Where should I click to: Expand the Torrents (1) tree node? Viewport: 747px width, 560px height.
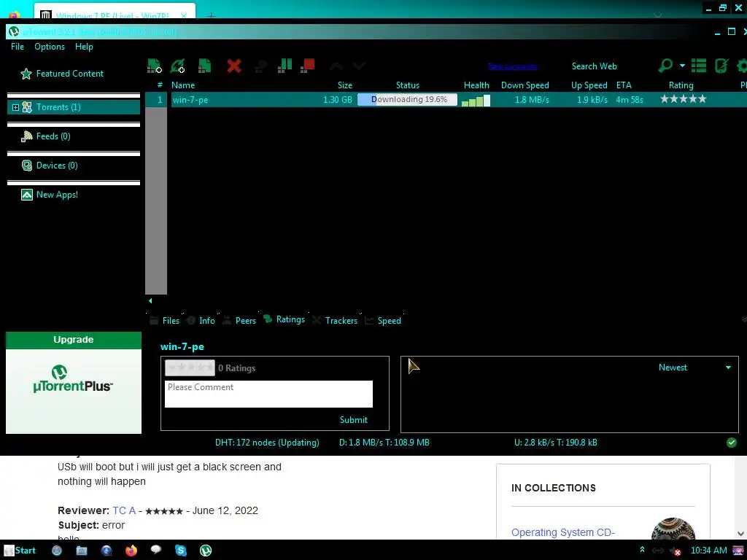(15, 108)
